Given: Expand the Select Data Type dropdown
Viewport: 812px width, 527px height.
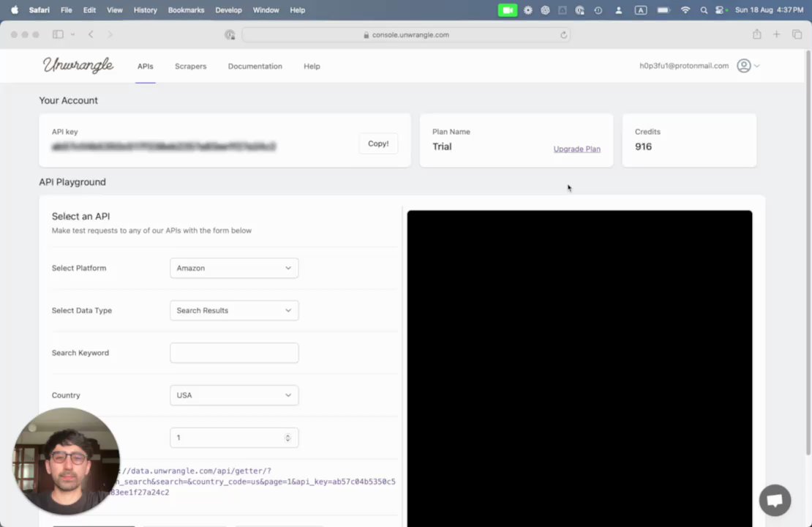Looking at the screenshot, I should tap(234, 310).
